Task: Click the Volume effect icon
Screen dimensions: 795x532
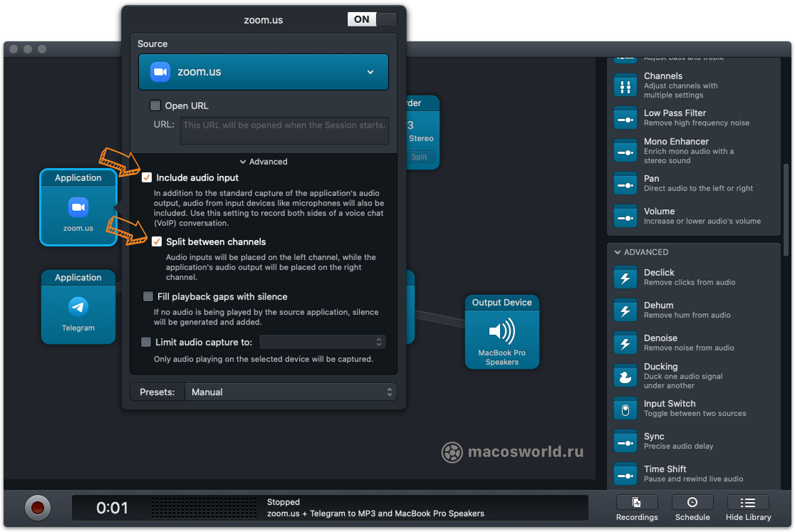Action: click(625, 216)
